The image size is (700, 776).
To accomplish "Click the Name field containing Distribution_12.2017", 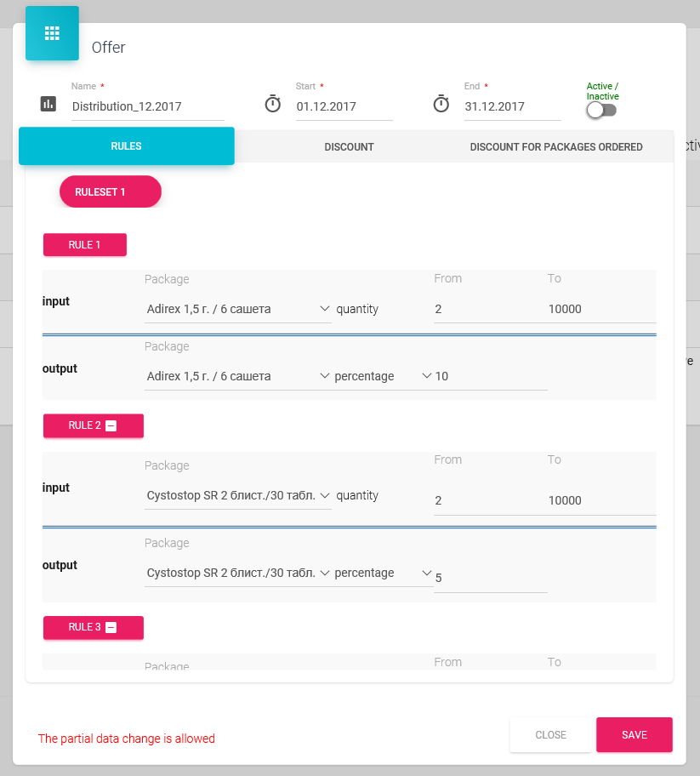I will 147,107.
